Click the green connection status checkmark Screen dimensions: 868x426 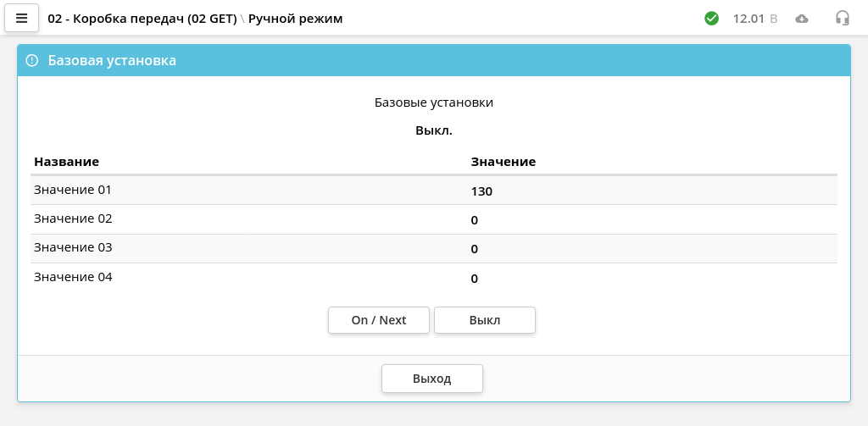pyautogui.click(x=711, y=19)
